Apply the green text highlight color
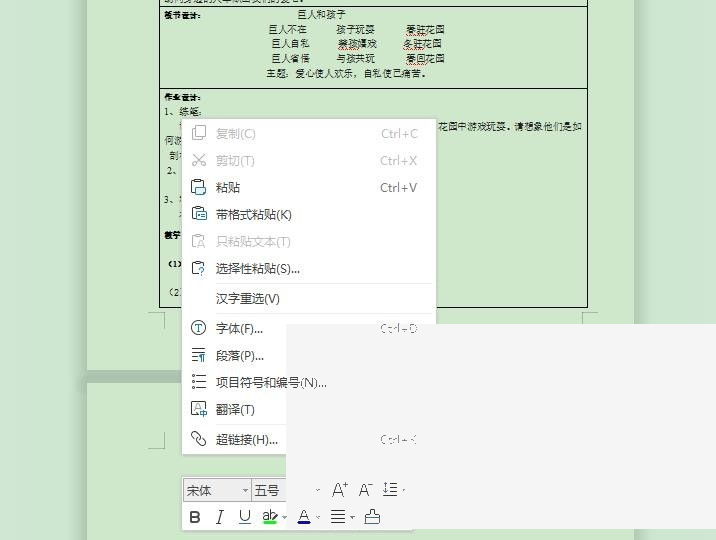716x540 pixels. (270, 517)
